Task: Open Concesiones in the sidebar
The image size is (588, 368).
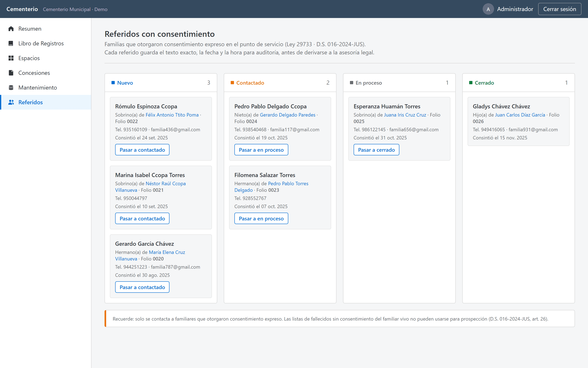Action: [x=46, y=73]
